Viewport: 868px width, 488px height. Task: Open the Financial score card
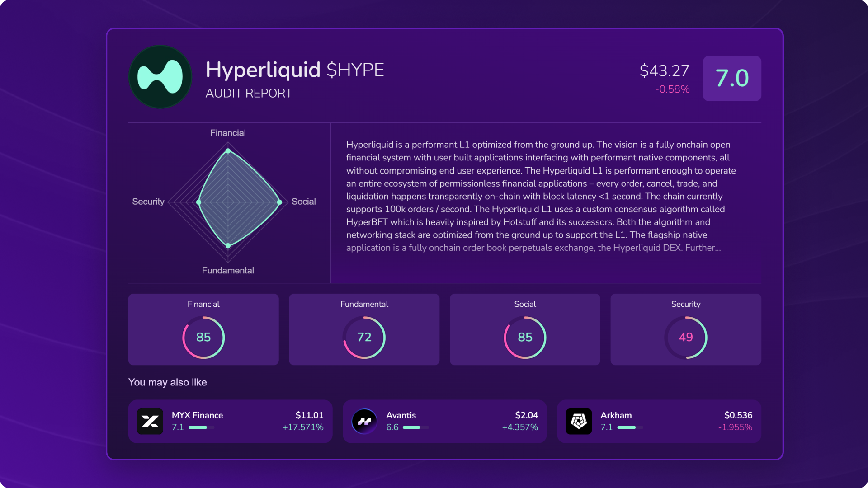pos(203,329)
